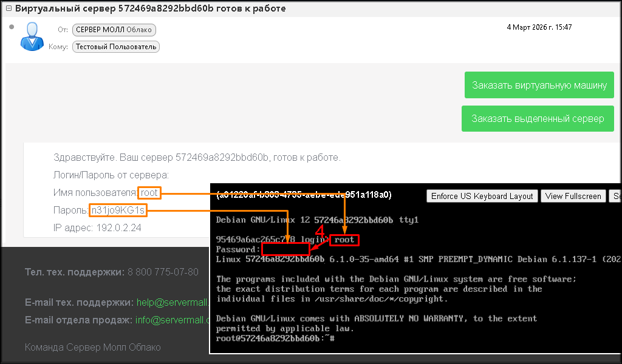Screen dimensions: 622x364
Task: Click the support phone 8 800 775-07-80
Action: pyautogui.click(x=163, y=272)
